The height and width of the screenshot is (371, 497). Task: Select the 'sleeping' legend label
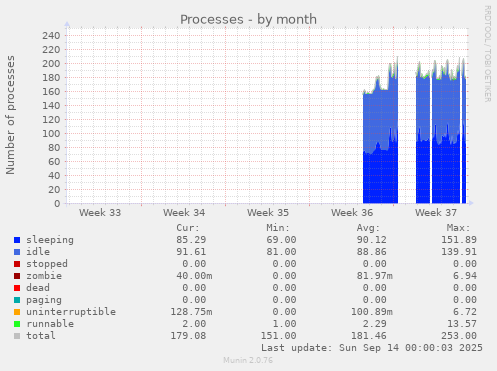tap(50, 240)
